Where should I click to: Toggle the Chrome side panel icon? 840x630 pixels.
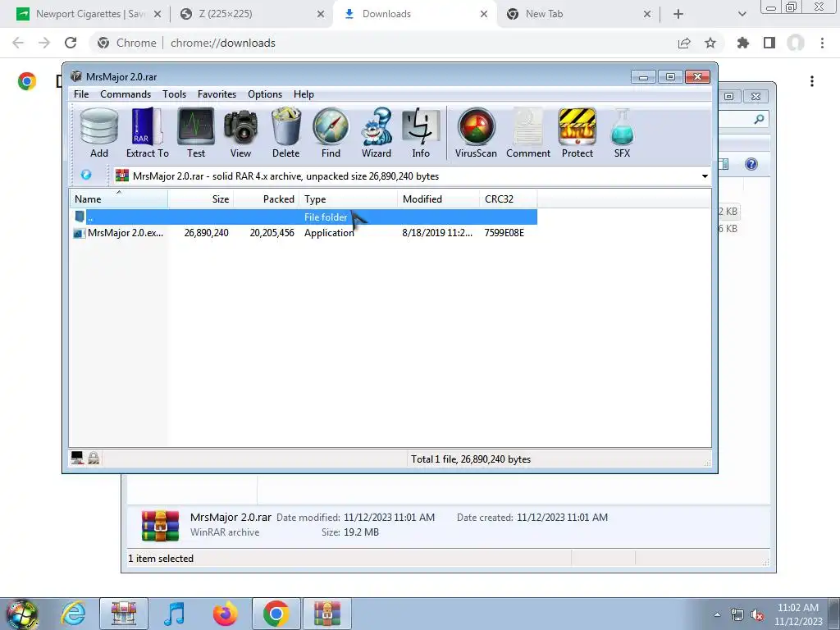click(769, 43)
